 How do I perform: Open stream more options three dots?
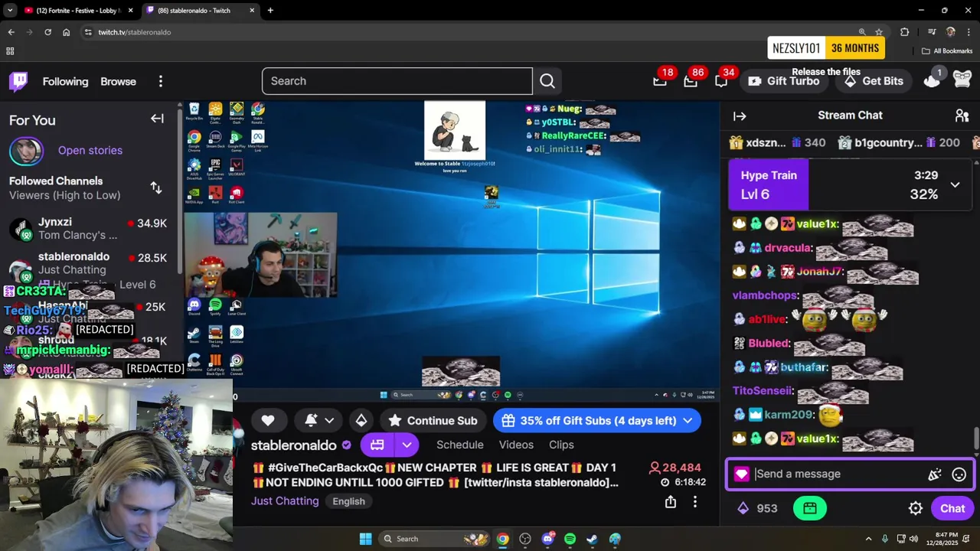pyautogui.click(x=695, y=501)
